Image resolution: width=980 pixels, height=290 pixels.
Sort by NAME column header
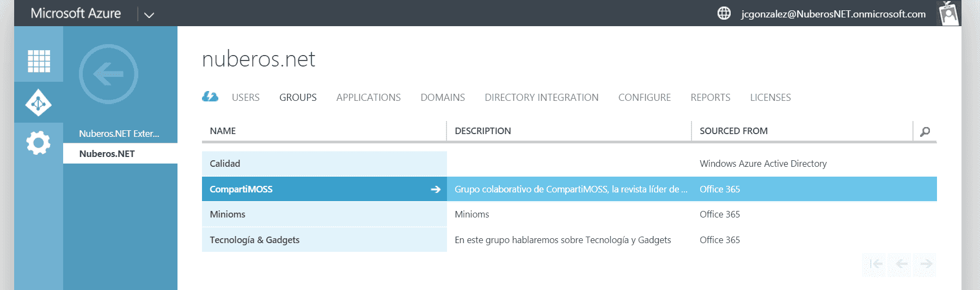pyautogui.click(x=223, y=131)
